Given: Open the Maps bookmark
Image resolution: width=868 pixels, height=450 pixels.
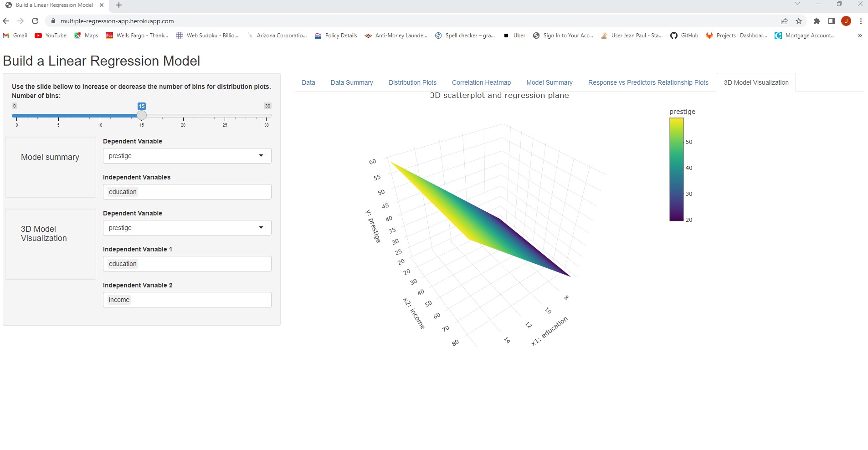Looking at the screenshot, I should pos(86,36).
